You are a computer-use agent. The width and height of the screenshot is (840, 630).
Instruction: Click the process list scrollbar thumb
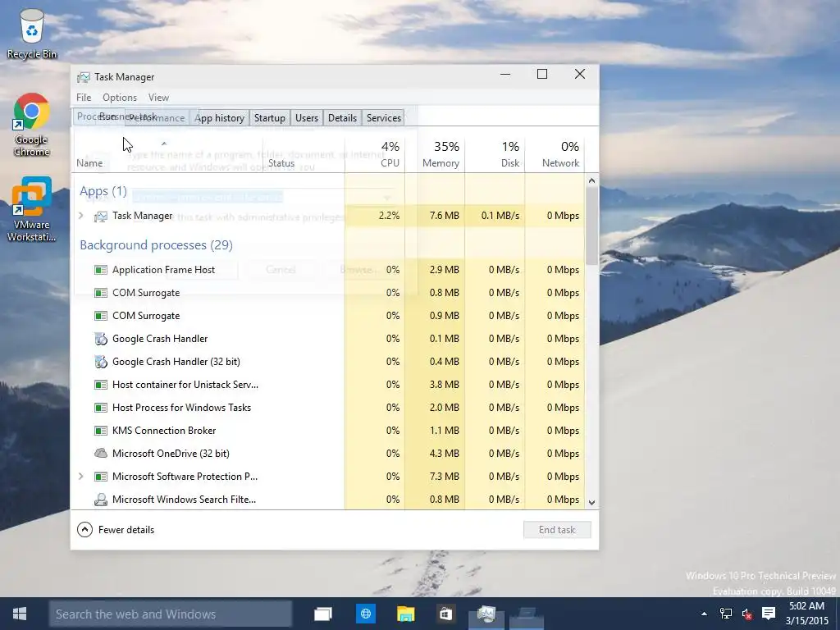(x=591, y=226)
